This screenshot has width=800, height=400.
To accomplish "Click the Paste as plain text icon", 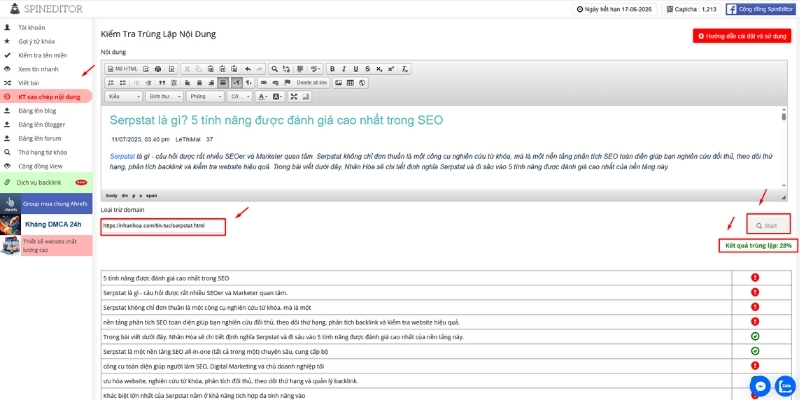I will [222, 69].
